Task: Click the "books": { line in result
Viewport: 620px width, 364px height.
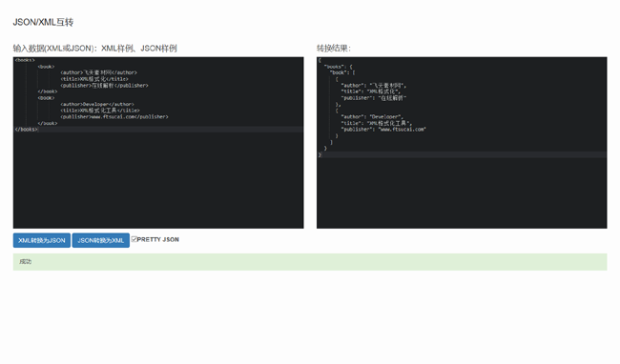Action: (x=338, y=67)
